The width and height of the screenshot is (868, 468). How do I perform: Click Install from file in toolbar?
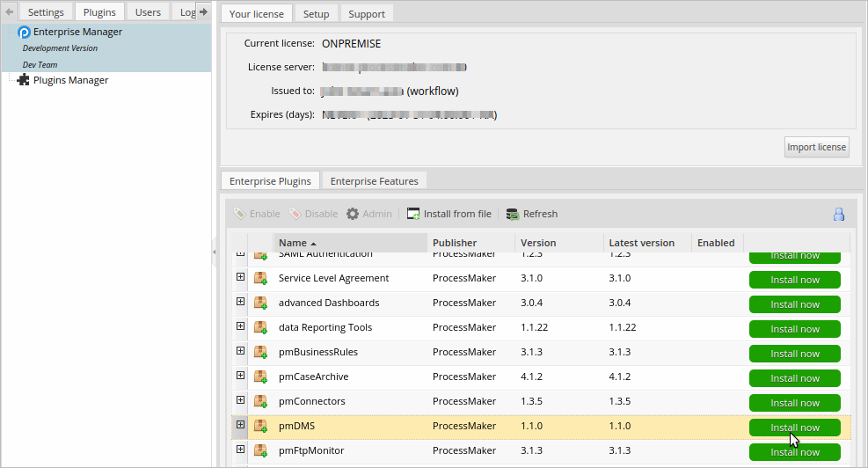tap(449, 214)
